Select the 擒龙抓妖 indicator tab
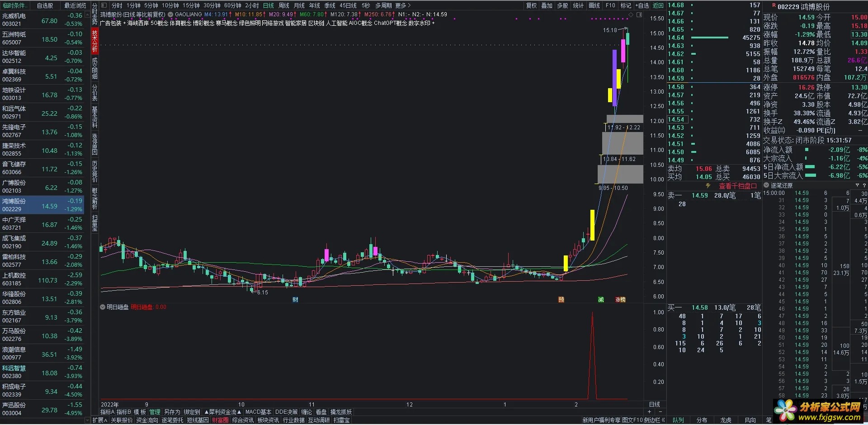The width and height of the screenshot is (868, 425). 341,412
